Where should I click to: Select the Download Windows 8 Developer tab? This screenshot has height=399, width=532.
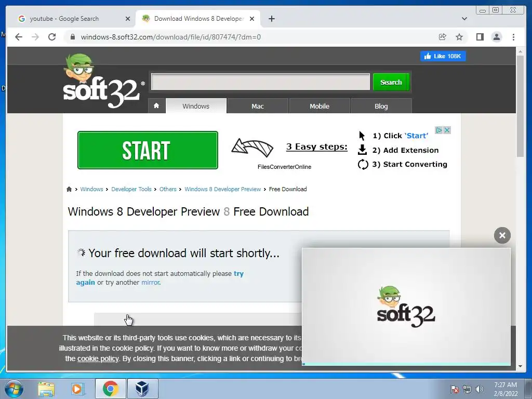198,19
